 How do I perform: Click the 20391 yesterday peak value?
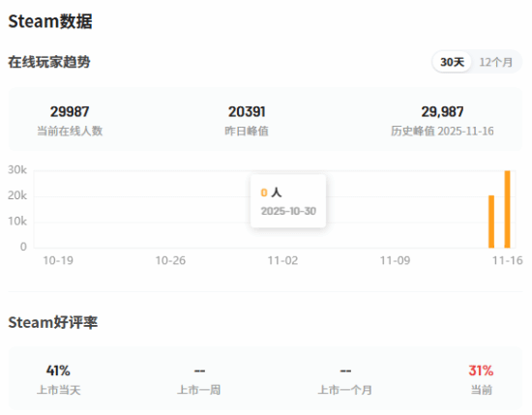[247, 111]
